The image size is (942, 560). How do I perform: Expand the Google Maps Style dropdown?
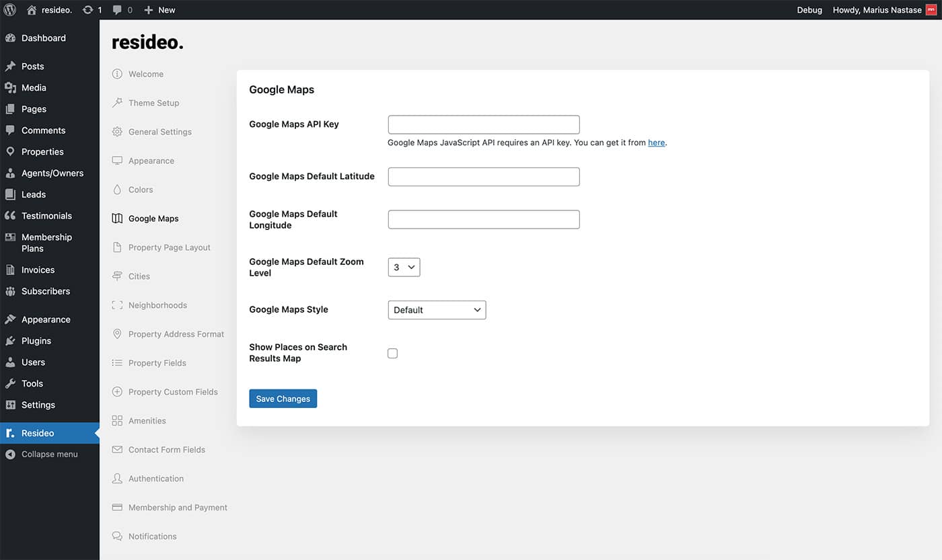pyautogui.click(x=437, y=310)
